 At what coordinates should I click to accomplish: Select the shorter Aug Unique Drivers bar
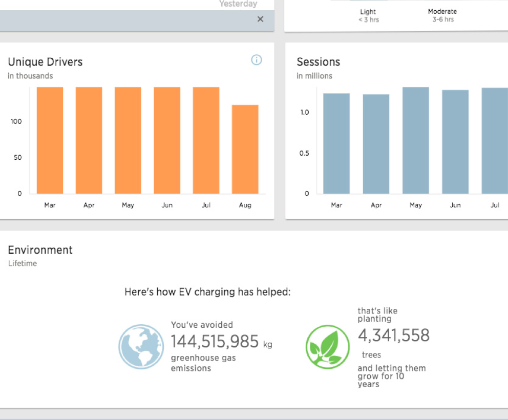(245, 150)
